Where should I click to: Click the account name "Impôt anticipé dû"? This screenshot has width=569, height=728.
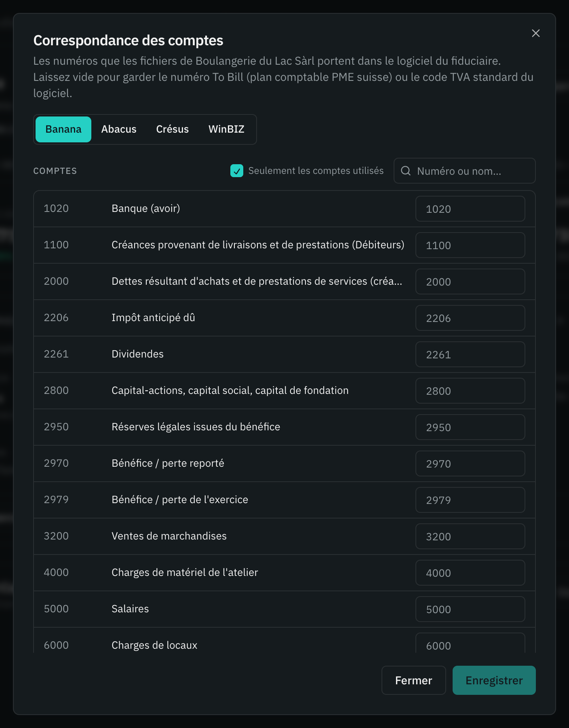point(153,317)
